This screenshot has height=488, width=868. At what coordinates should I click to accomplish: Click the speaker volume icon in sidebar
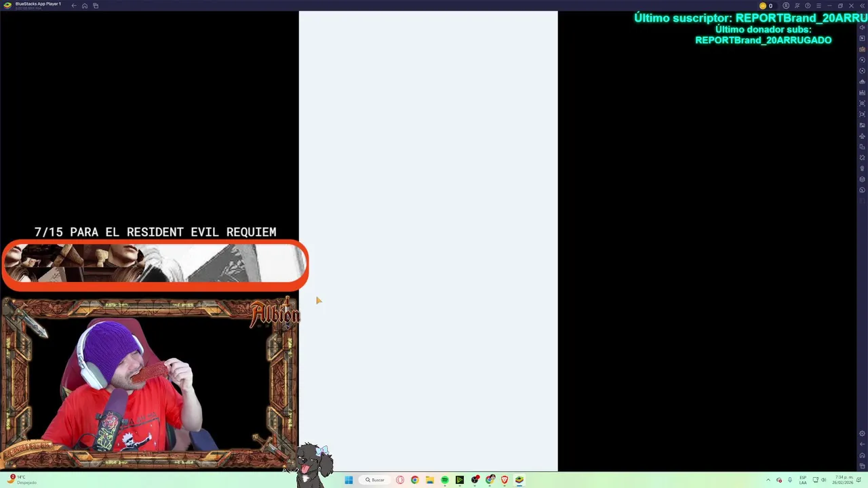coord(862,27)
